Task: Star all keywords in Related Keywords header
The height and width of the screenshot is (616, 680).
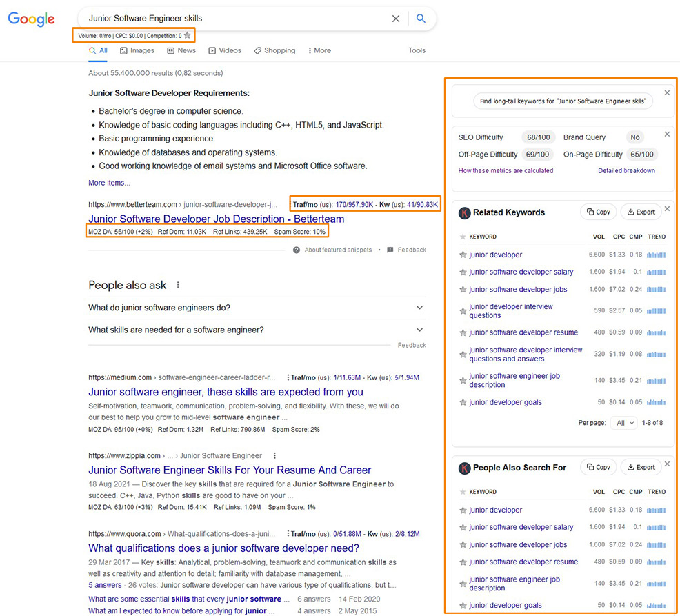Action: 463,237
